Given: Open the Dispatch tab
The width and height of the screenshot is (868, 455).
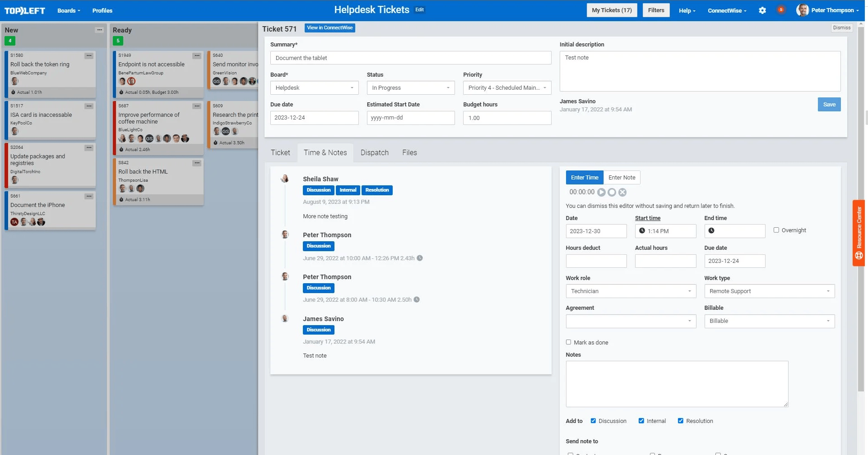Looking at the screenshot, I should coord(375,152).
